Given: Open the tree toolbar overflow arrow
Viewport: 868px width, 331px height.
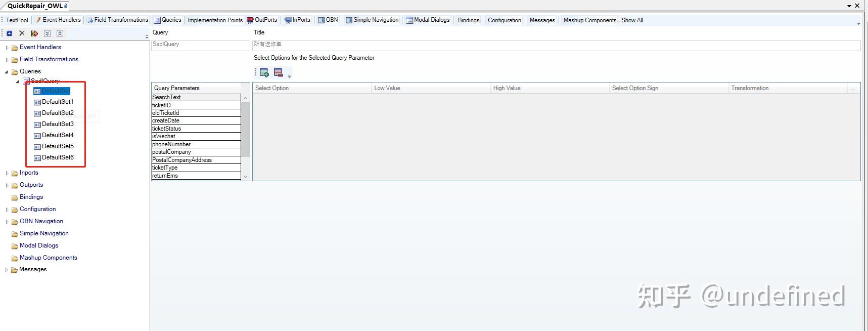Looking at the screenshot, I should coord(147,36).
